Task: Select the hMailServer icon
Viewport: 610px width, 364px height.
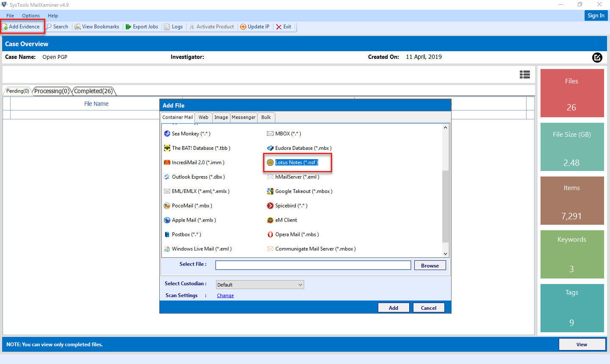Action: point(270,177)
